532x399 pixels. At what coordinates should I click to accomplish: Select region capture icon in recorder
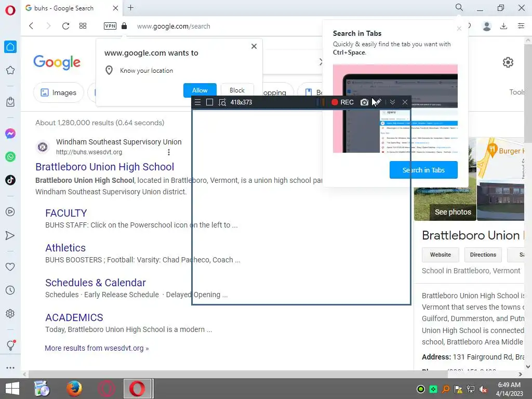[222, 102]
